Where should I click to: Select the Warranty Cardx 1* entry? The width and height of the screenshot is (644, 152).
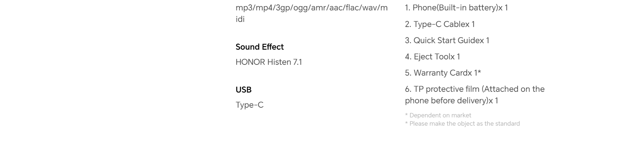[x=443, y=73]
